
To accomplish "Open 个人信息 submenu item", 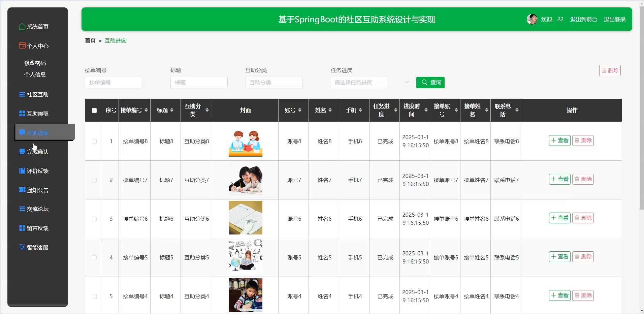I will coord(35,74).
